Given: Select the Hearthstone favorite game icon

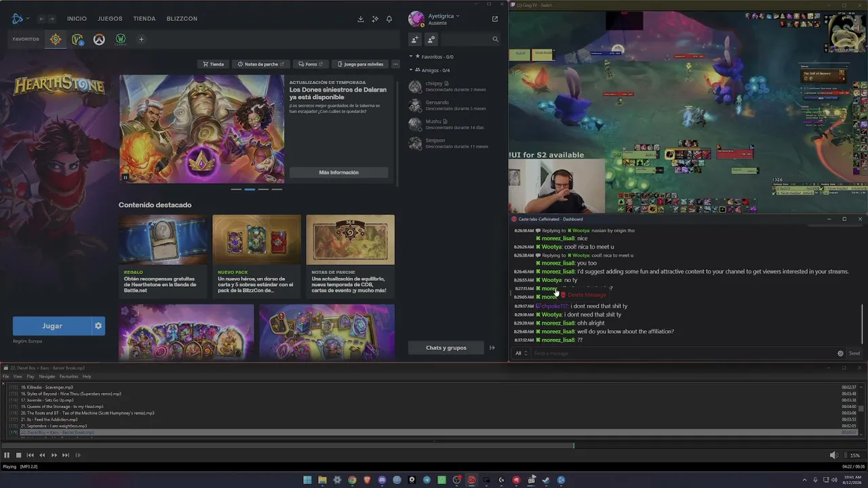Looking at the screenshot, I should click(x=56, y=39).
